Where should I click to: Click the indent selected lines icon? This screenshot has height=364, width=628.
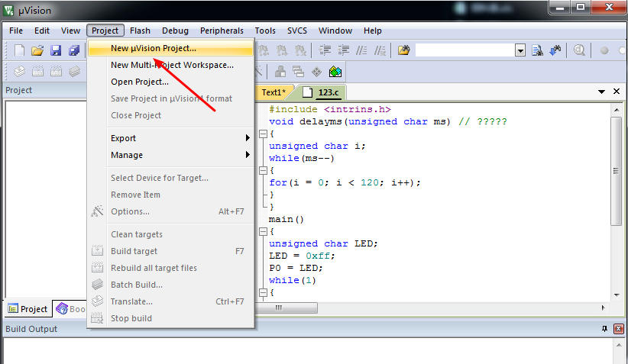325,50
